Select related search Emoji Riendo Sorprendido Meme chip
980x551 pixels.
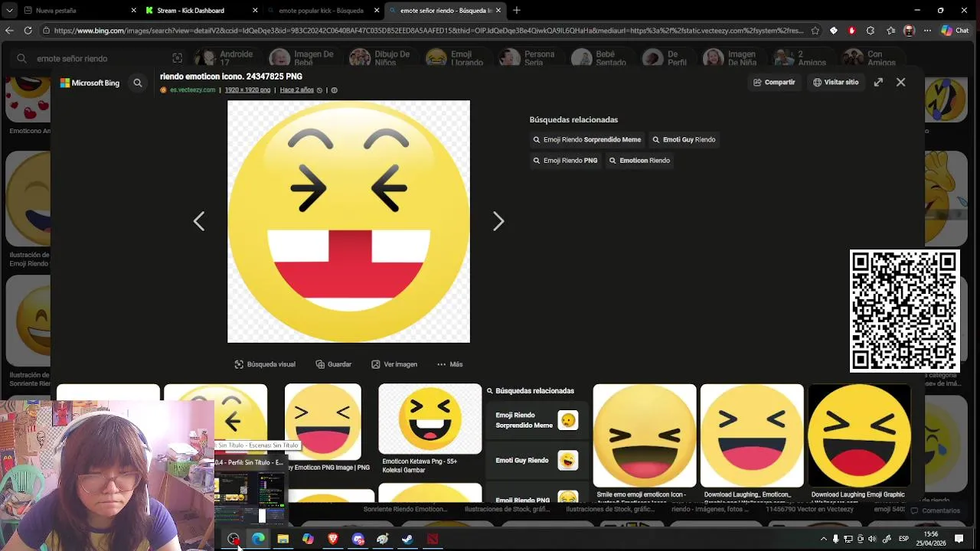pyautogui.click(x=586, y=140)
